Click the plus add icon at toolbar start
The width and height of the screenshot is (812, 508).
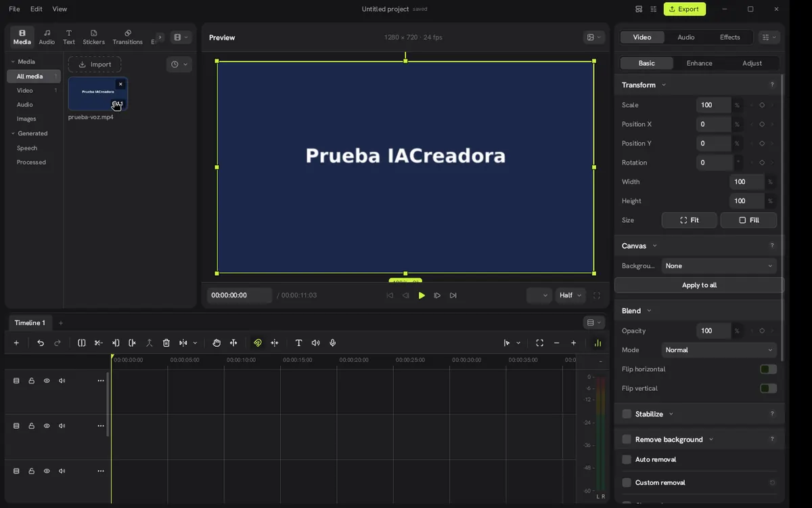tap(16, 343)
